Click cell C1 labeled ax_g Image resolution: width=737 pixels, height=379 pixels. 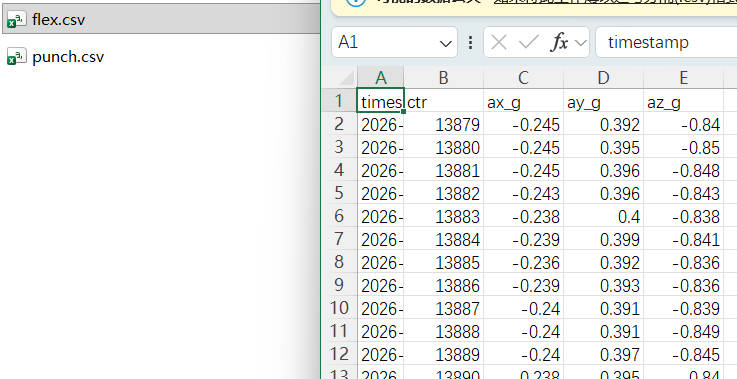click(x=523, y=101)
